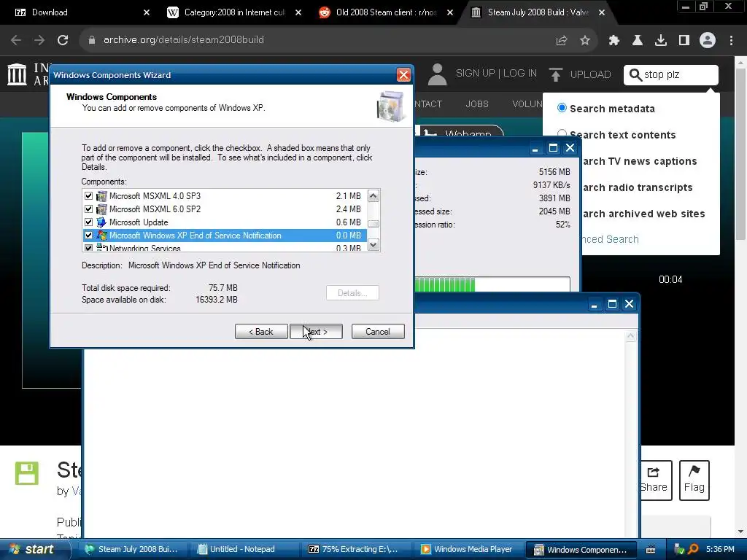Click the share page icon in address bar
Viewport: 747px width, 560px height.
562,41
